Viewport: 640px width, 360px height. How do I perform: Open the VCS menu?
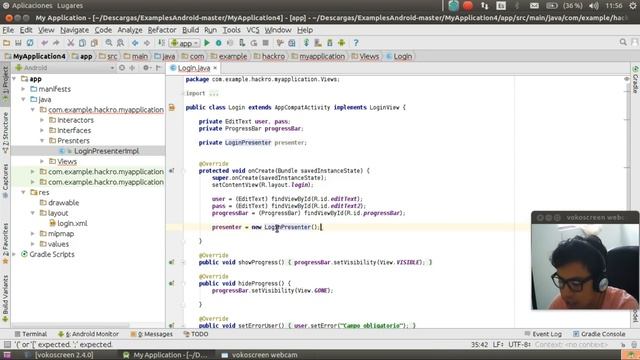[x=253, y=30]
